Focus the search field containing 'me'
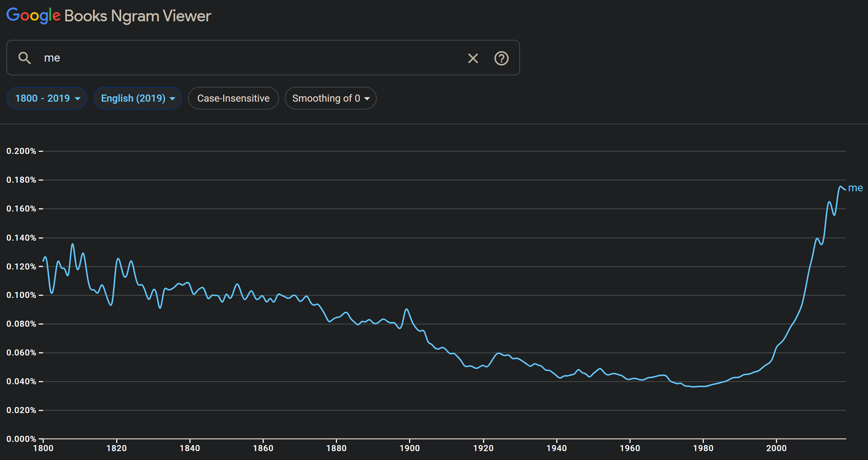The width and height of the screenshot is (868, 460). [263, 58]
